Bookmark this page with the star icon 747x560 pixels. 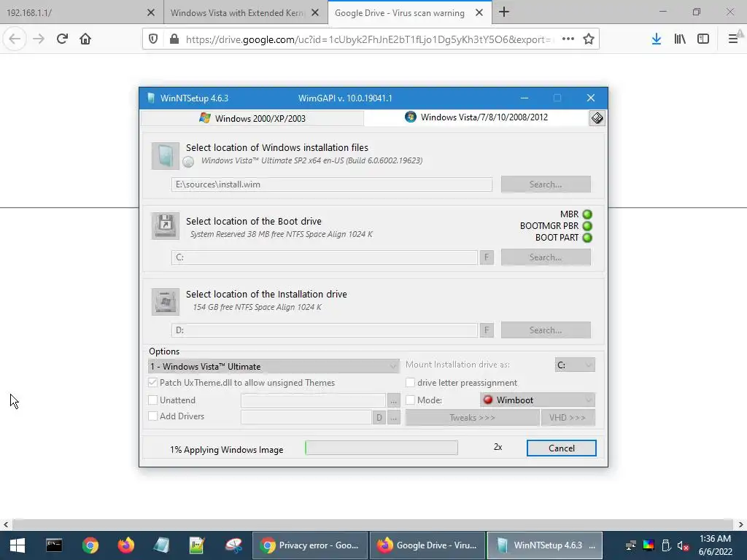pyautogui.click(x=589, y=39)
